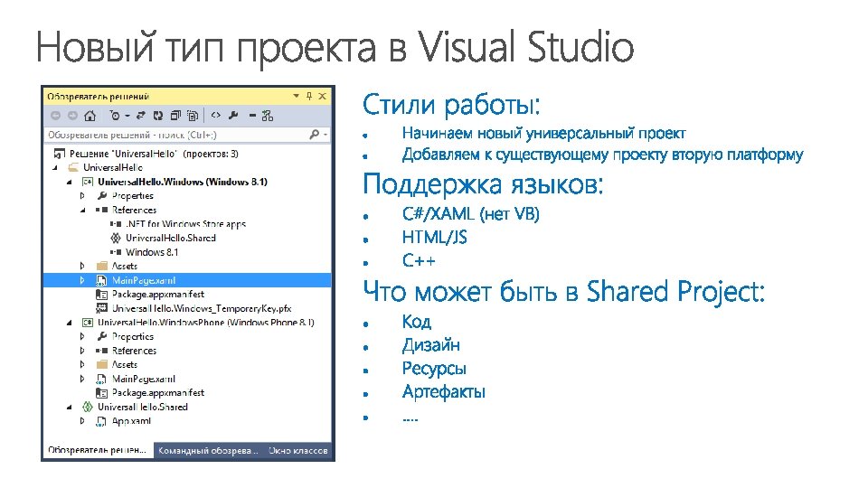868x488 pixels.
Task: Open the panel's window position dropdown arrow
Action: [x=297, y=97]
